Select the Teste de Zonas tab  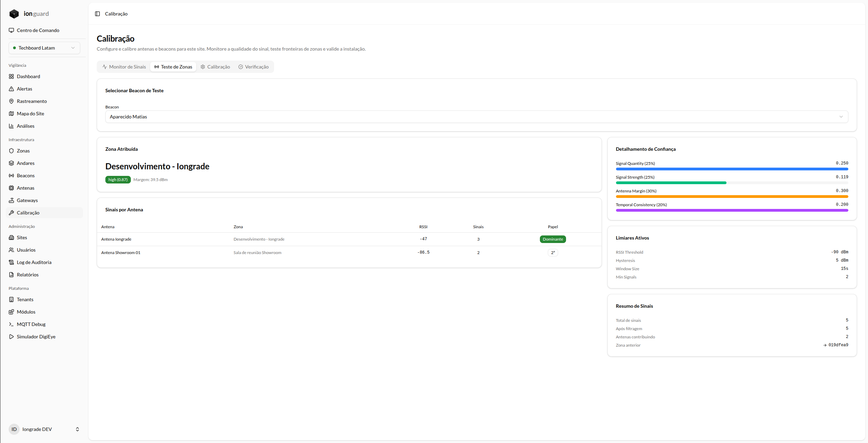click(173, 67)
